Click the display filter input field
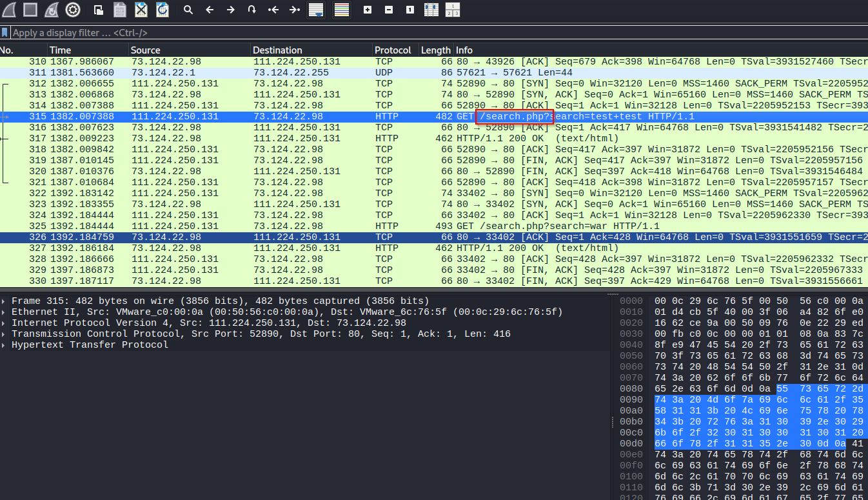Viewport: 868px width, 500px height. tap(387, 32)
